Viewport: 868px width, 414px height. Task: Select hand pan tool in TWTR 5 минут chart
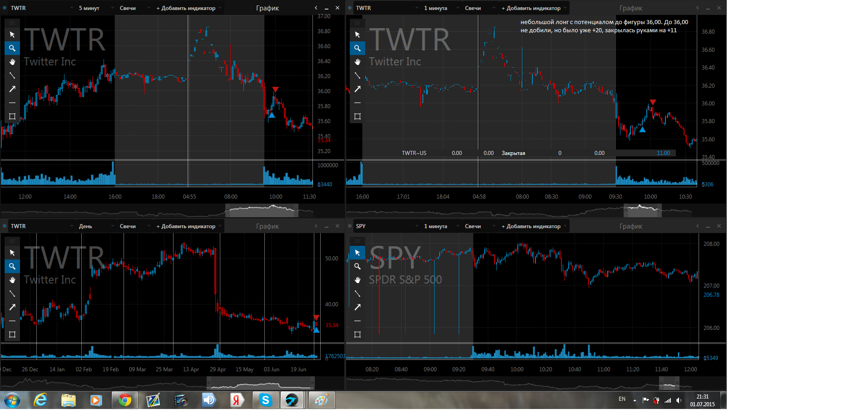(12, 62)
